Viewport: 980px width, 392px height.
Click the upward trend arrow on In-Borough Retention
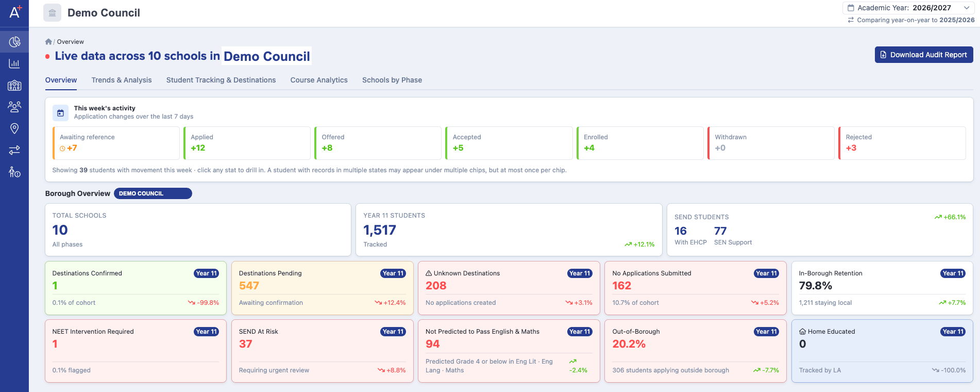click(942, 303)
